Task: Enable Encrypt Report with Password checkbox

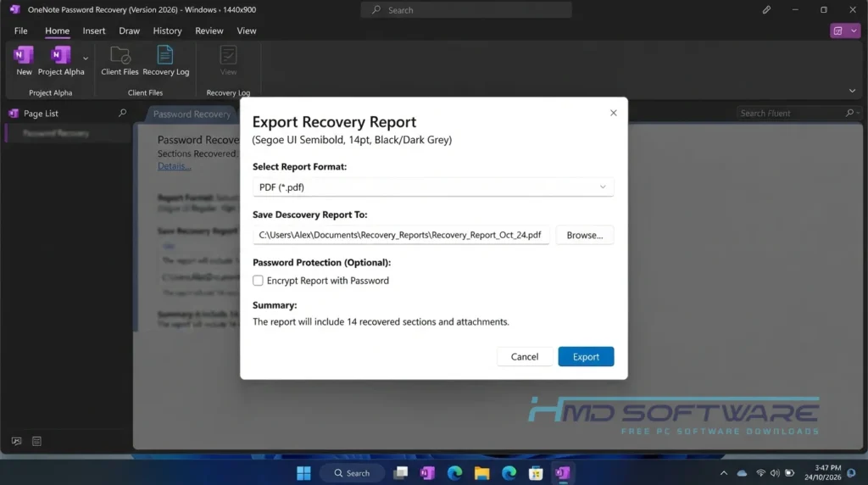Action: click(x=258, y=281)
